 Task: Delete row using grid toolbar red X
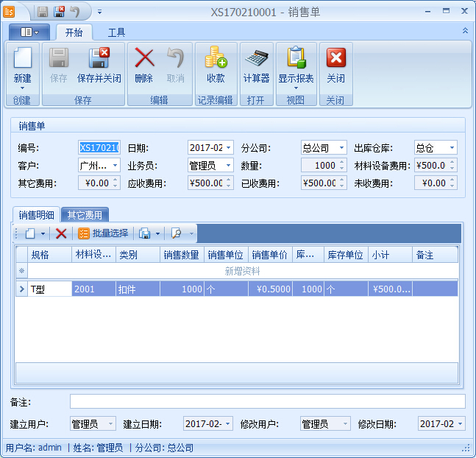(61, 233)
